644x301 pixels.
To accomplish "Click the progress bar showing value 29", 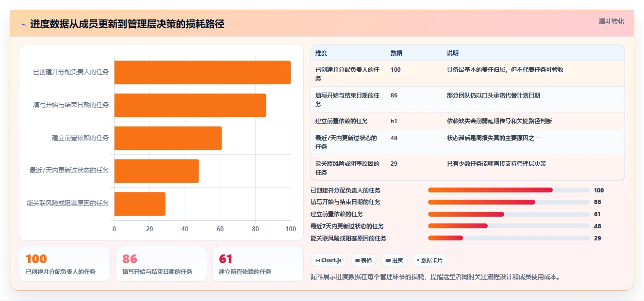I will pyautogui.click(x=509, y=238).
